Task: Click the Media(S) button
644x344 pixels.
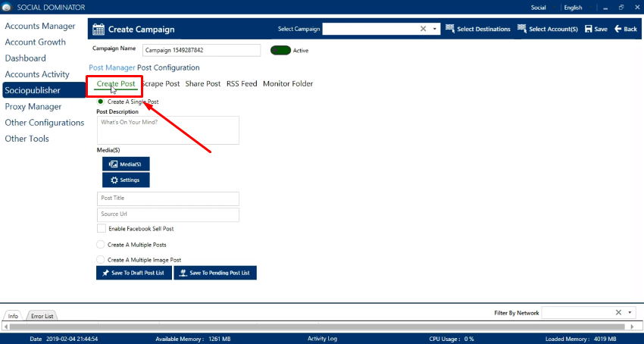Action: (126, 164)
